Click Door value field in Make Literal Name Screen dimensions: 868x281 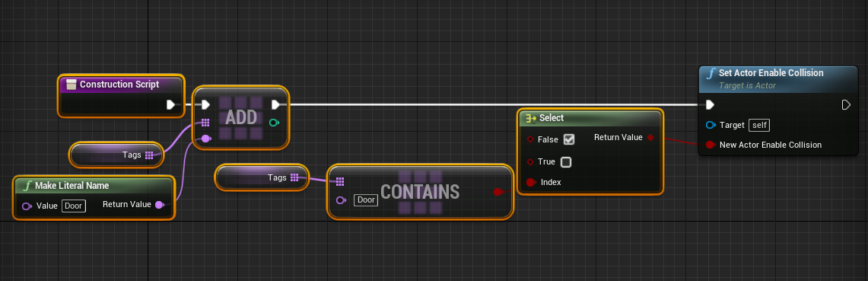[x=74, y=206]
